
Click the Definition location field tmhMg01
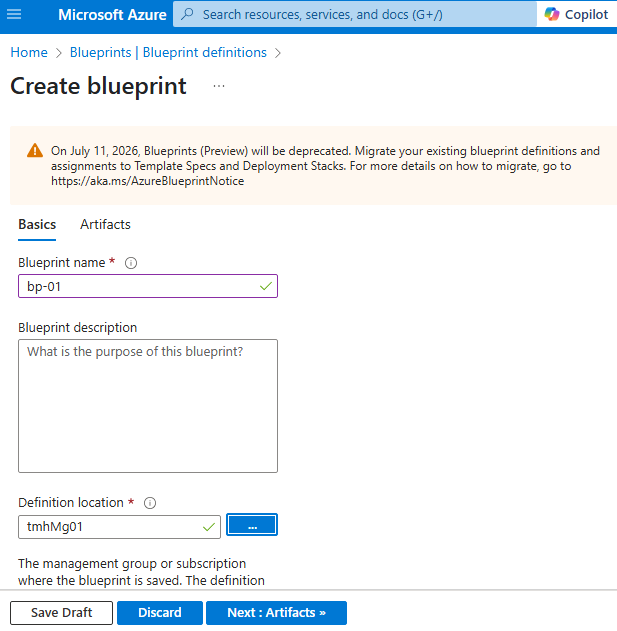point(119,527)
